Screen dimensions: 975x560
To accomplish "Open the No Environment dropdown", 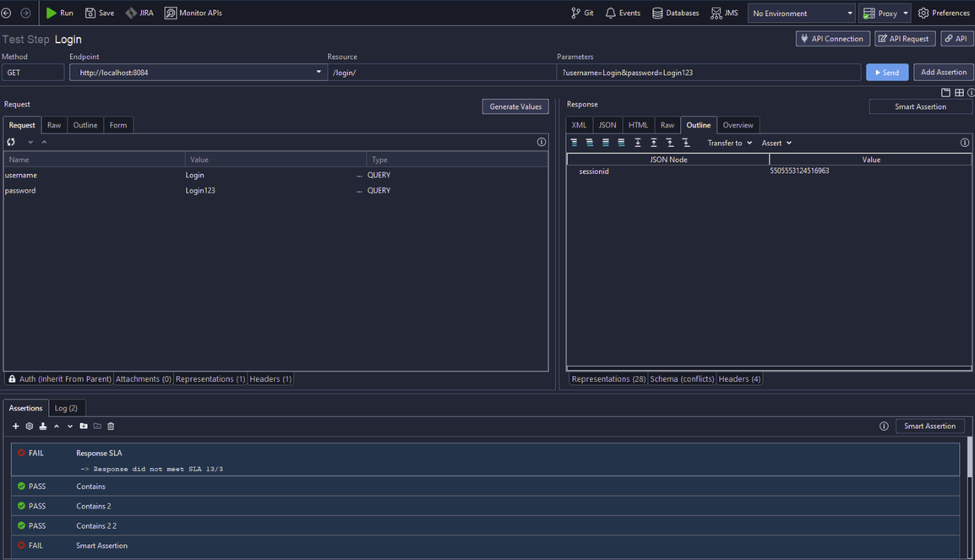I will coord(802,14).
